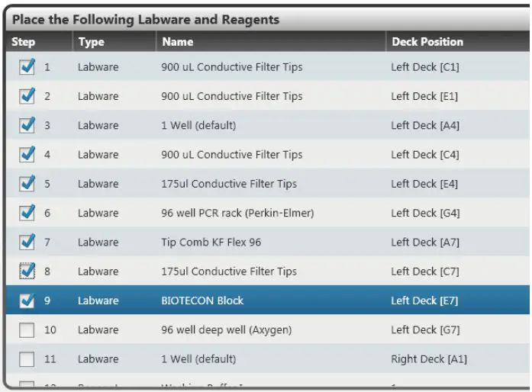Uncheck the step 4 checkbox
Screen dimensions: 532x392
tap(27, 155)
